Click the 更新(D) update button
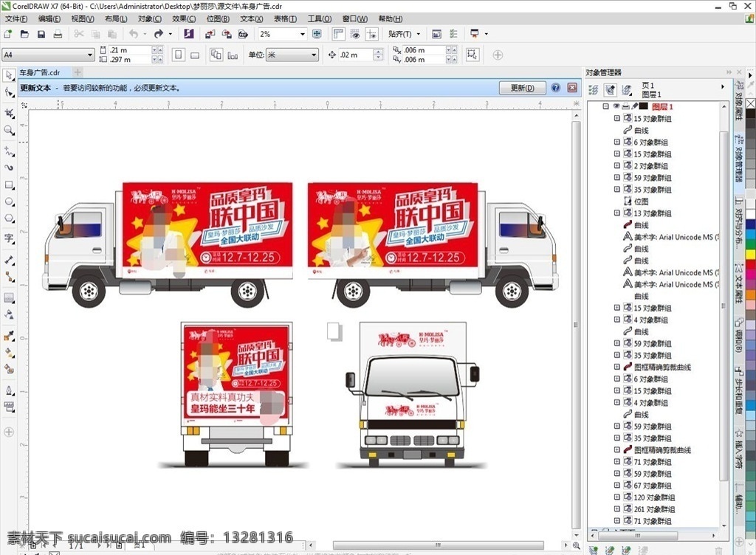The image size is (756, 555). pos(522,88)
